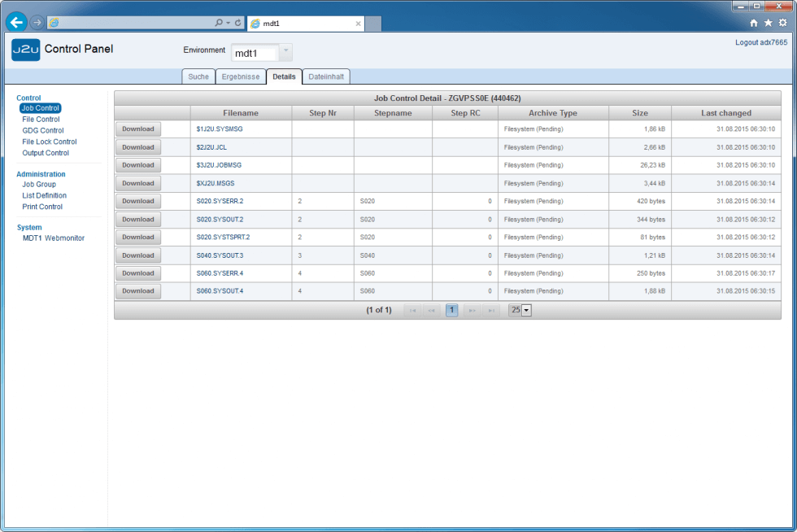
Task: Sort table by Last changed column
Action: (x=726, y=113)
